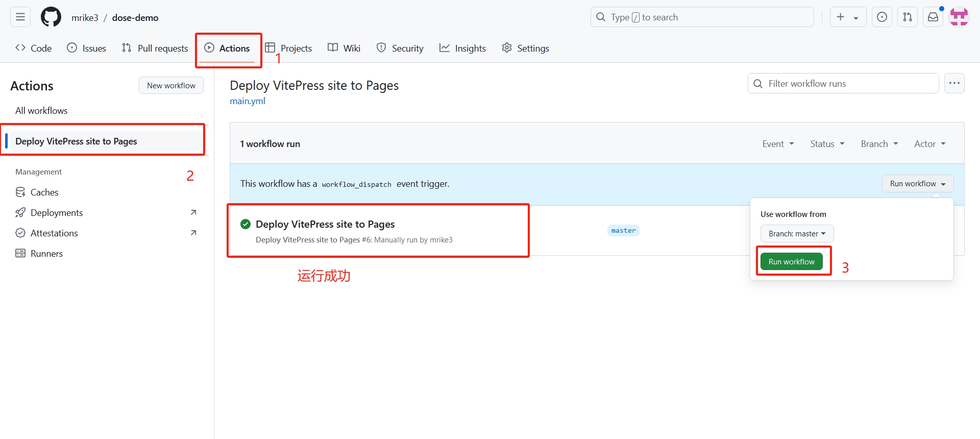The image size is (980, 439).
Task: Switch to the Security tab
Action: pos(400,48)
